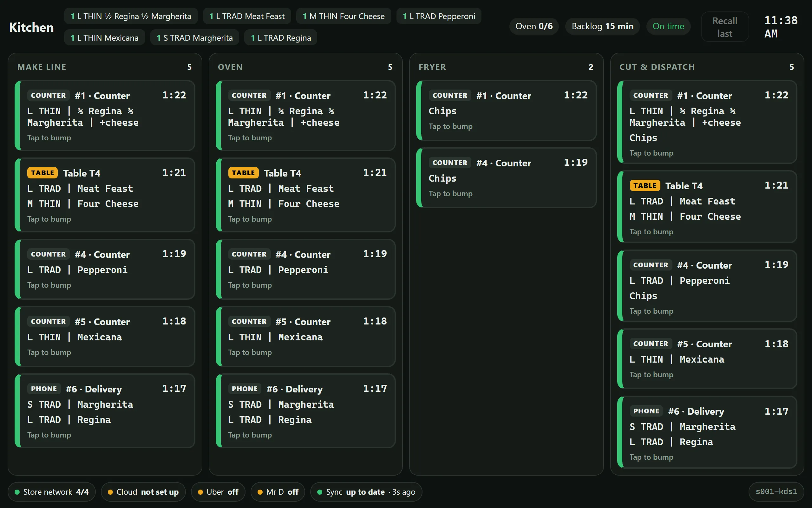Select the L TRAD Meat Feast chip
Image resolution: width=812 pixels, height=508 pixels.
click(x=247, y=16)
